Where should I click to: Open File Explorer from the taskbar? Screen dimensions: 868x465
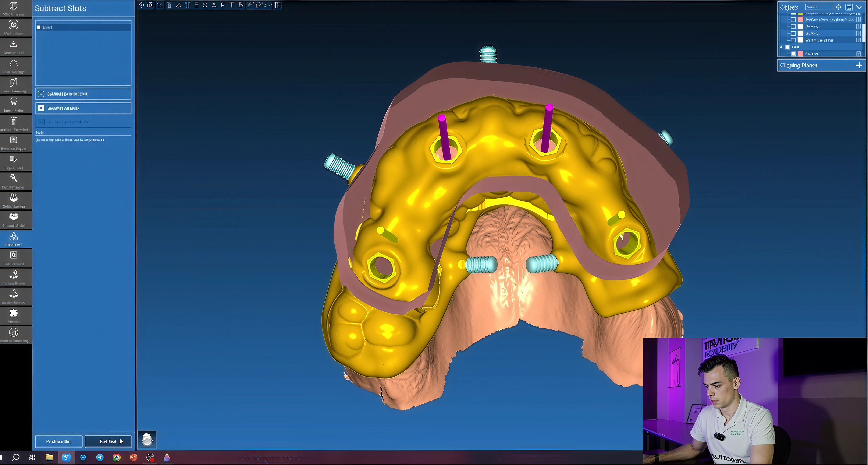coord(49,457)
